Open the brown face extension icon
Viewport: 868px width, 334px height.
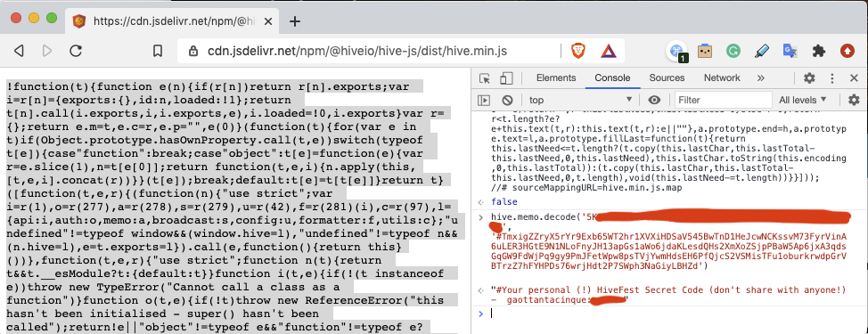coord(705,52)
